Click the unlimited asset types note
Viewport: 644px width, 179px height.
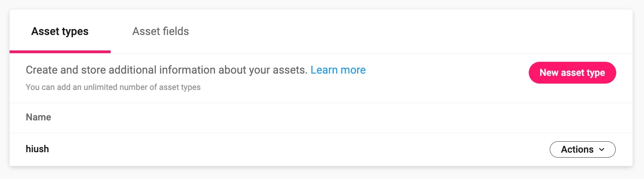(x=113, y=87)
